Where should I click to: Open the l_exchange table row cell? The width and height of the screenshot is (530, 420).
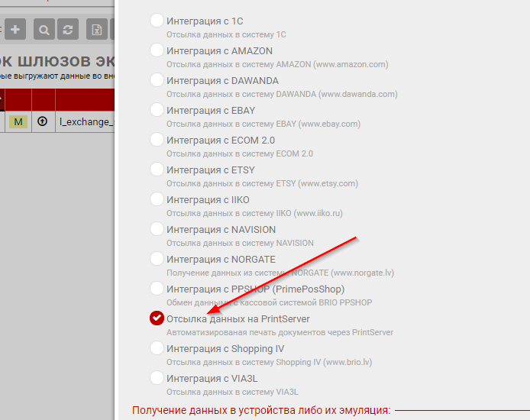pyautogui.click(x=86, y=121)
